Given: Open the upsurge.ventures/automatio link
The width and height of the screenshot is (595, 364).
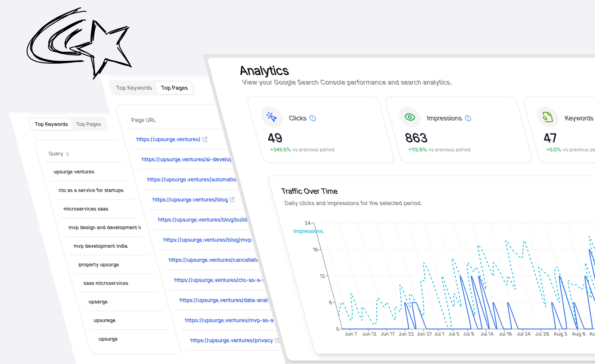Looking at the screenshot, I should point(191,179).
